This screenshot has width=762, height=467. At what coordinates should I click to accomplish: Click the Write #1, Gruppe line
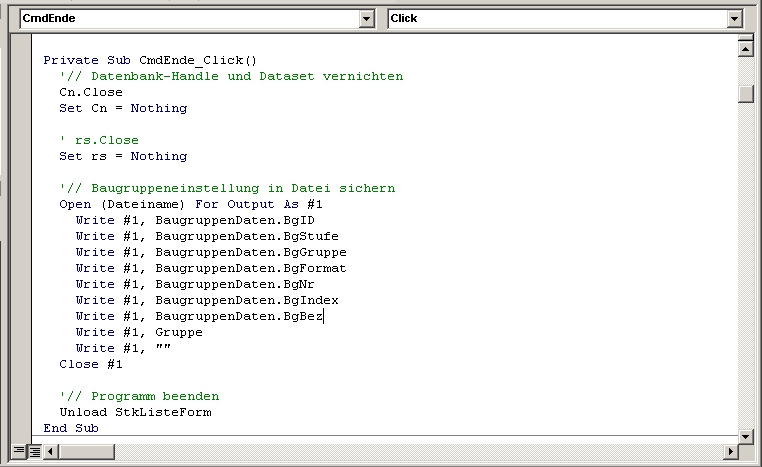point(139,332)
